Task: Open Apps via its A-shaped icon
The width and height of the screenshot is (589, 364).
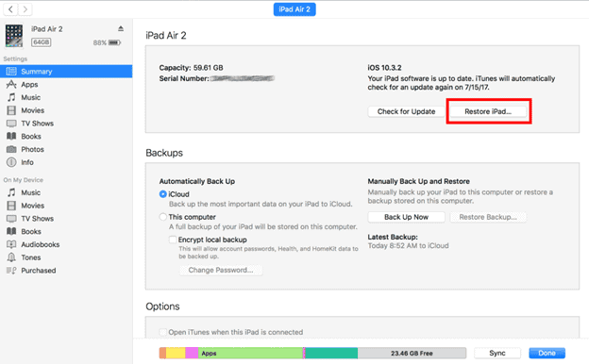Action: [11, 84]
